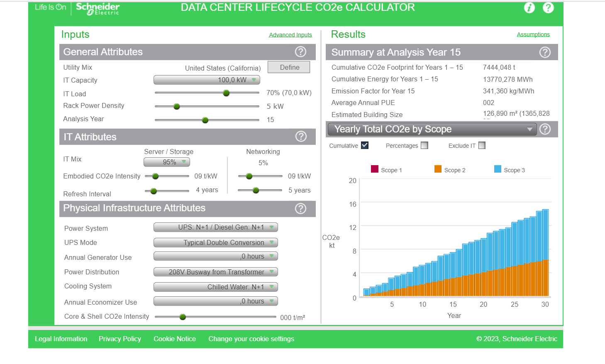
Task: Open the info icon in the header
Action: [x=529, y=7]
